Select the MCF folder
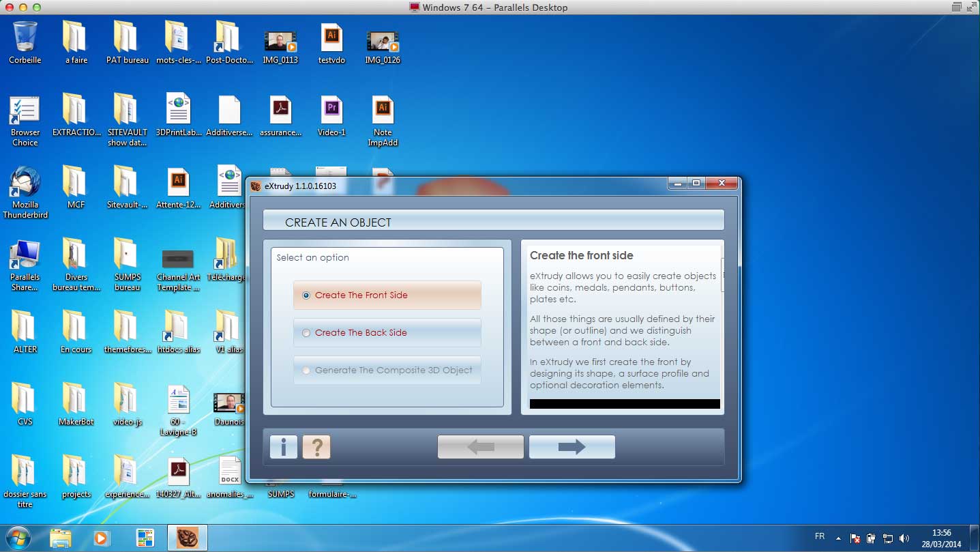The height and width of the screenshot is (552, 980). tap(76, 188)
